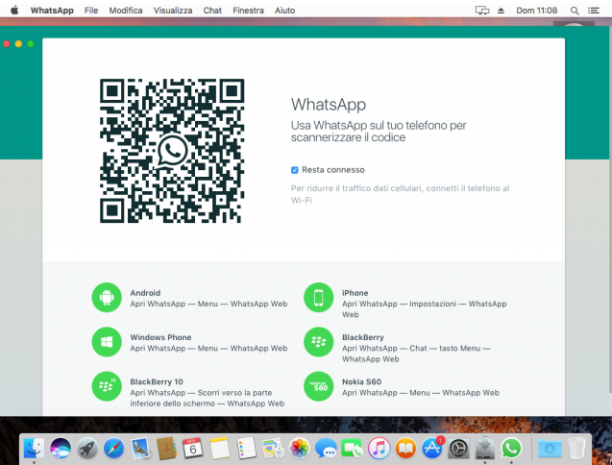Toggle the Resta connesso checkbox
This screenshot has height=465, width=612.
[295, 170]
